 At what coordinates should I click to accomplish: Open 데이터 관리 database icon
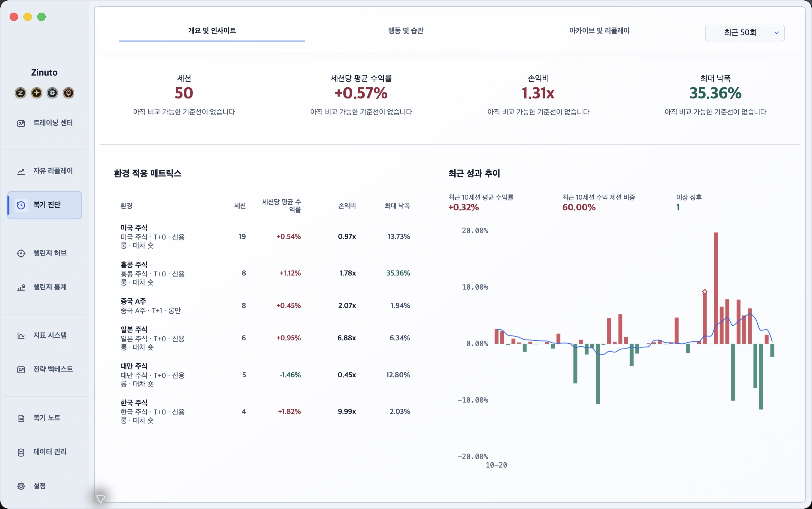pos(21,452)
